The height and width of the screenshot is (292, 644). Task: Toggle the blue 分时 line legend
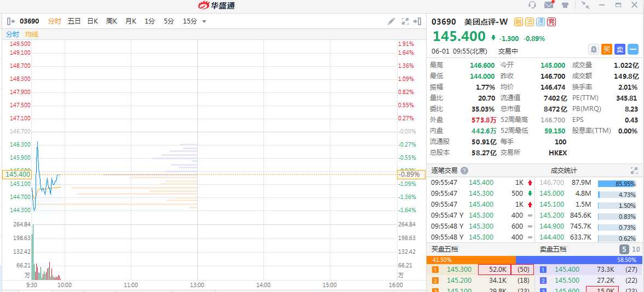point(12,34)
